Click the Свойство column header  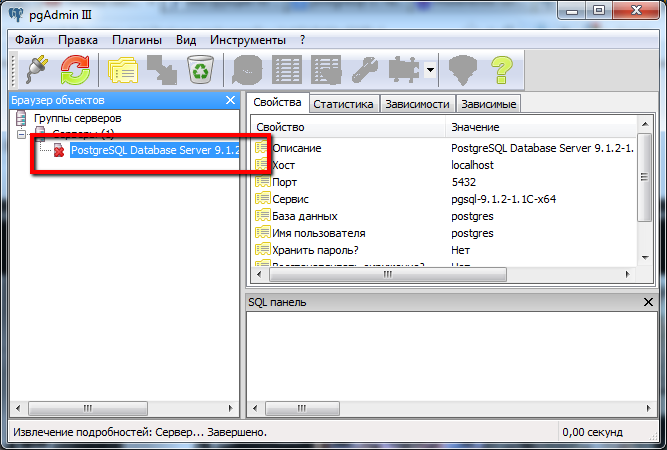click(x=348, y=127)
